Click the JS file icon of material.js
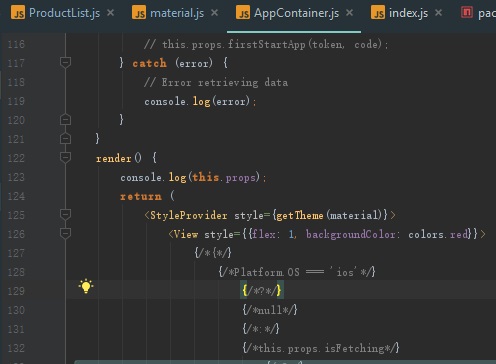Viewport: 496px width, 364px height. [139, 13]
